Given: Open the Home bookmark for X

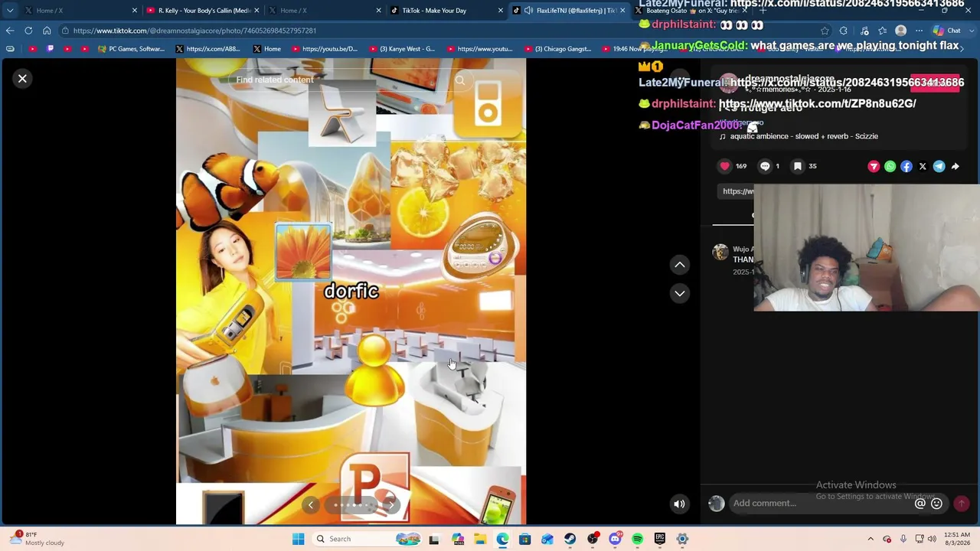Looking at the screenshot, I should click(266, 49).
